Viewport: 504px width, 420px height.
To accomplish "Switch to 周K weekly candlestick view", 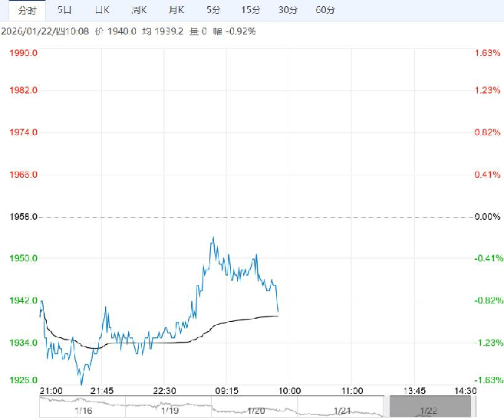I will (139, 11).
